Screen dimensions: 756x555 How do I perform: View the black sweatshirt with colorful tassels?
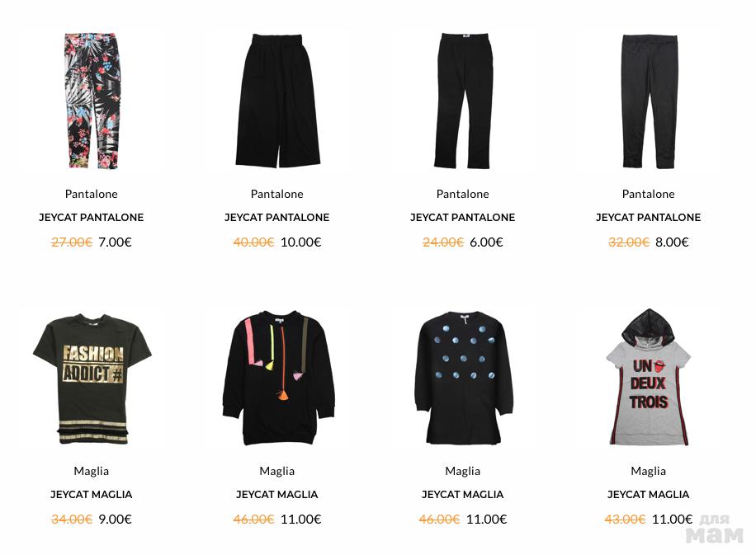point(278,377)
